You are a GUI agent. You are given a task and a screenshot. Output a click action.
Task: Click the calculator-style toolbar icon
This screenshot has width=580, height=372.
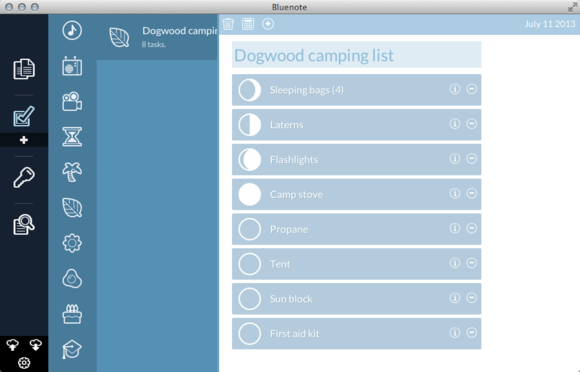(248, 24)
